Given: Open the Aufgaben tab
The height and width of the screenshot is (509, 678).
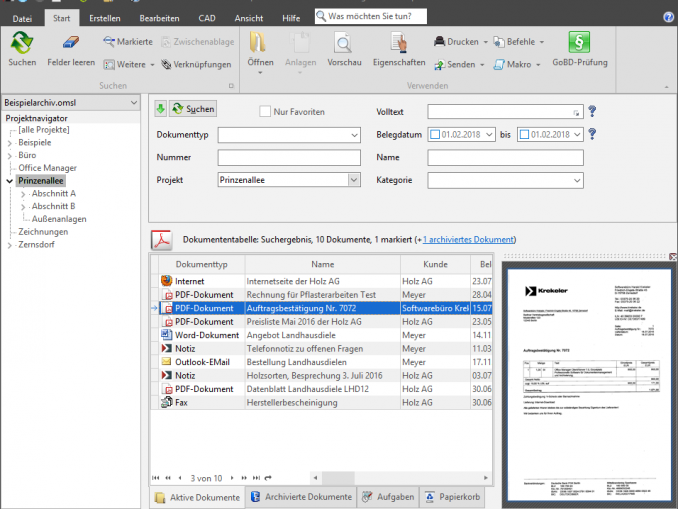Looking at the screenshot, I should pyautogui.click(x=388, y=497).
